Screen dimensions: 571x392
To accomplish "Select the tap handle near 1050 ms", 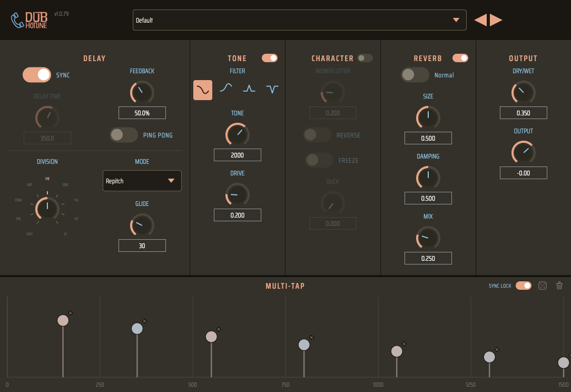I will click(397, 351).
